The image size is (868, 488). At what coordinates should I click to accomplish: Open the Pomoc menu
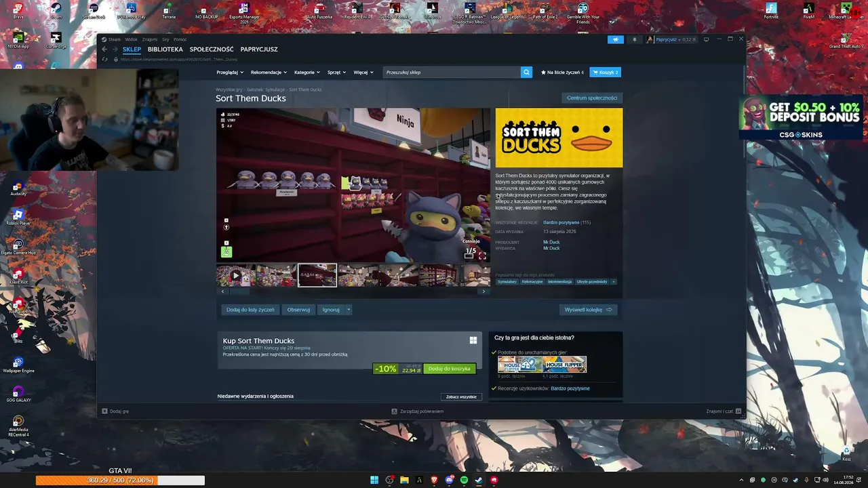180,39
